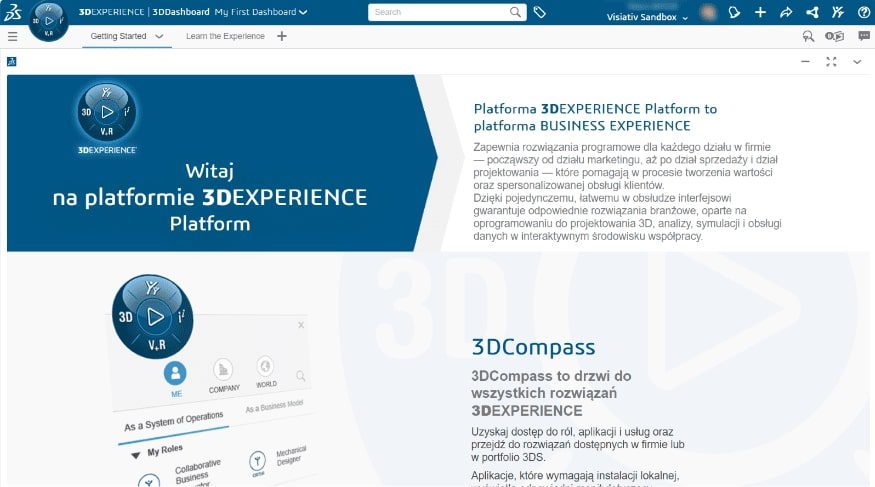Maximize the widget with expand icon

tap(831, 62)
